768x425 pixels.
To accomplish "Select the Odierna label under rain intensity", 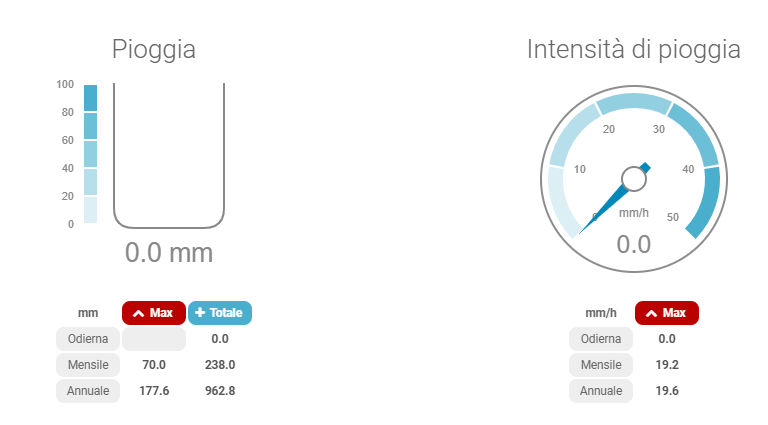I will click(x=601, y=339).
